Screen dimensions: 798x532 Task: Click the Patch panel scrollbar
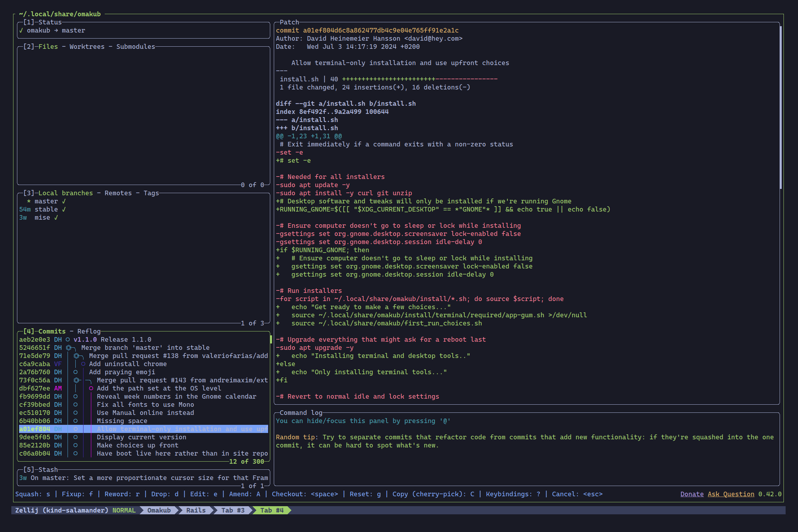pyautogui.click(x=781, y=108)
